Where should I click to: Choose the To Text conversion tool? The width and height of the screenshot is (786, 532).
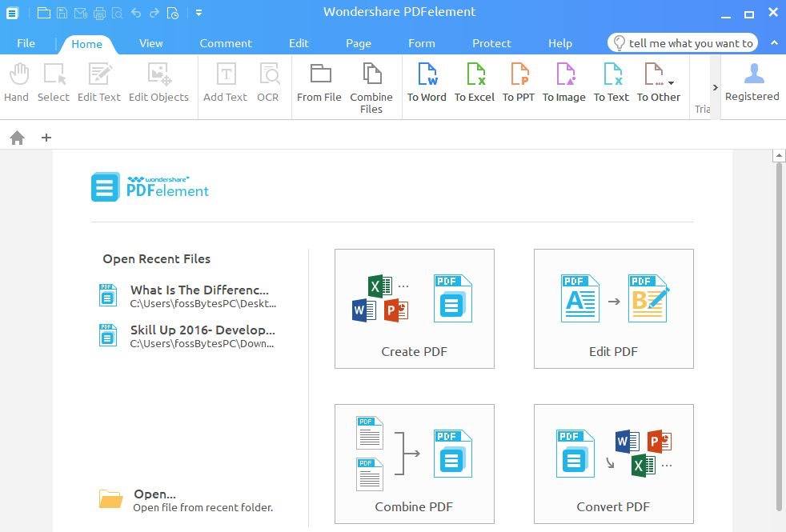click(x=612, y=83)
